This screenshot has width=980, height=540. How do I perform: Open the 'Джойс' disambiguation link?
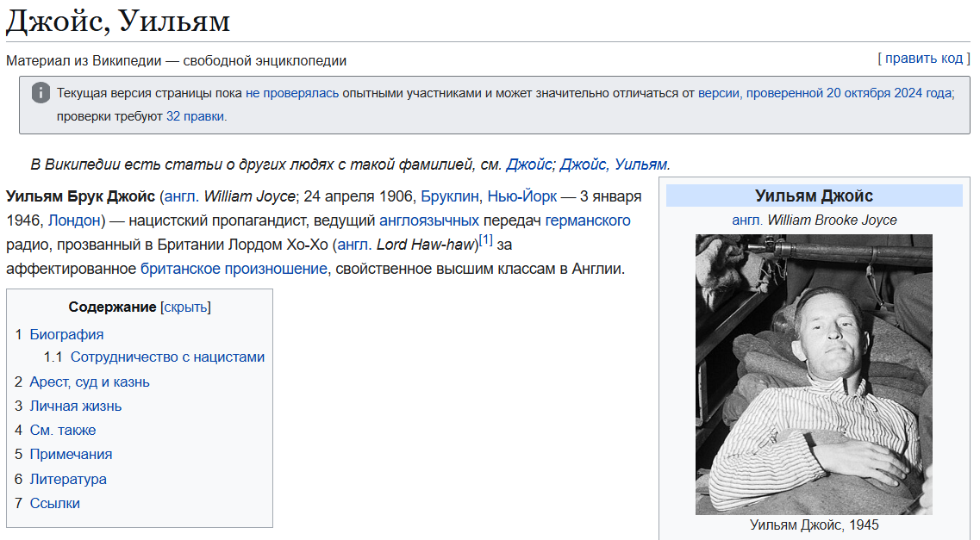point(528,164)
